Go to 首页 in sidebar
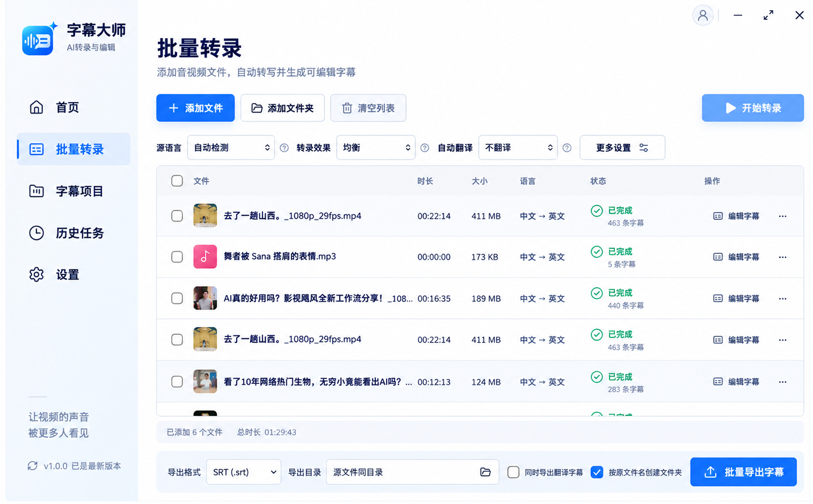 (x=74, y=107)
